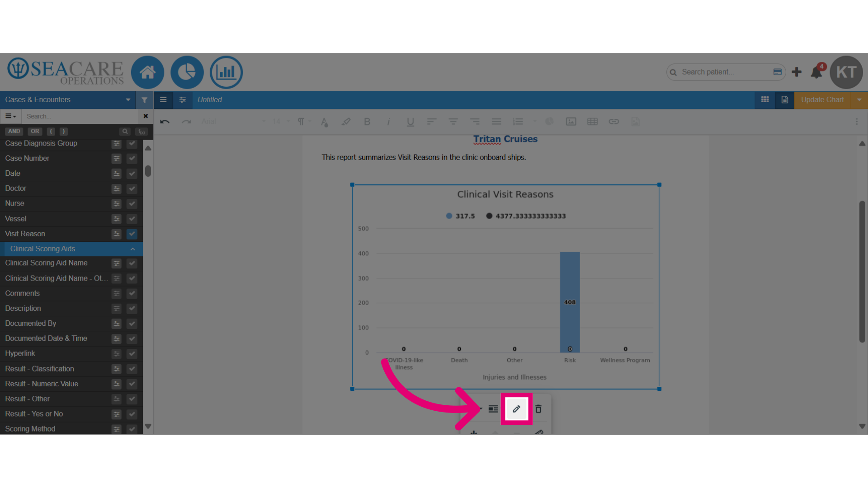Select the Result - Numeric Value field
868x488 pixels.
[42, 384]
